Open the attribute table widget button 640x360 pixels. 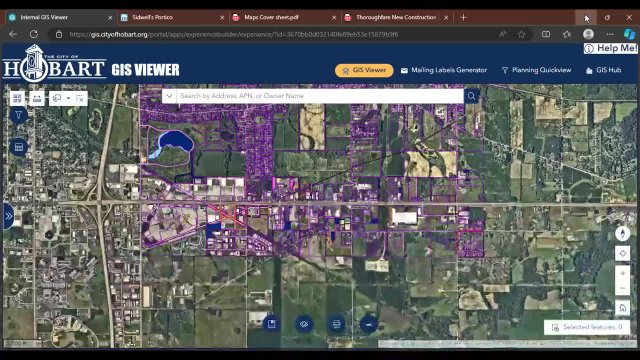pyautogui.click(x=18, y=147)
